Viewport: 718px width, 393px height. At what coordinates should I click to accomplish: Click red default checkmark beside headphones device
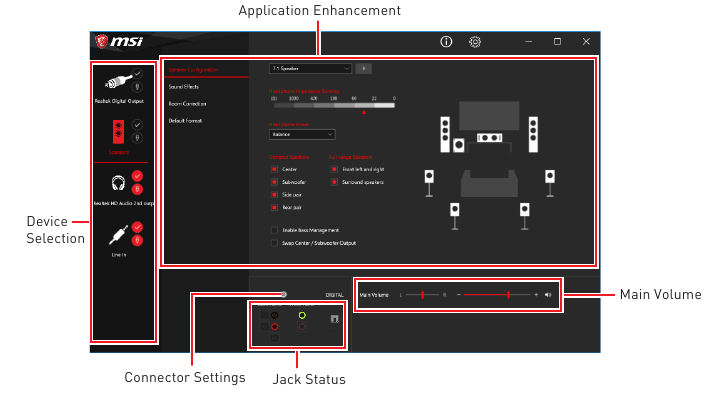click(137, 176)
